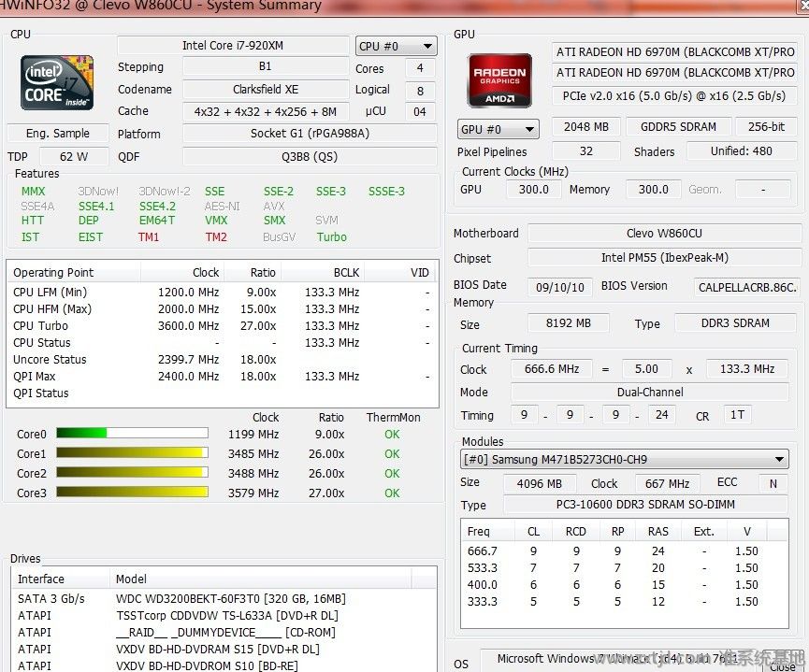Select the CPU LFM (Min) row
Viewport: 809px width, 672px height.
click(222, 292)
